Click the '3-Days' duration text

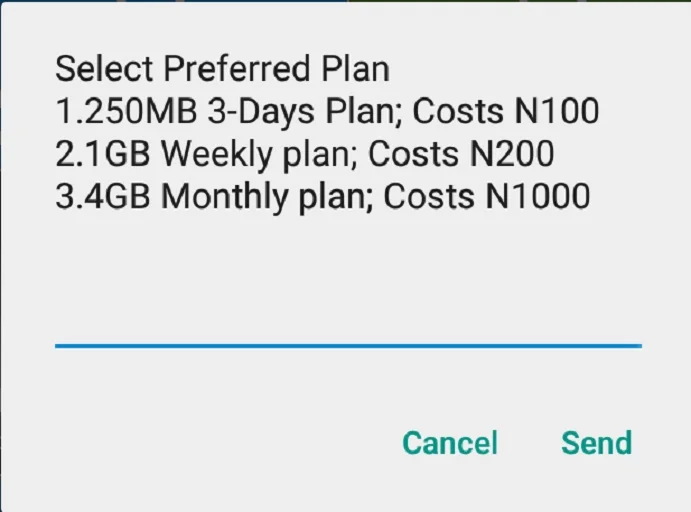[x=260, y=111]
